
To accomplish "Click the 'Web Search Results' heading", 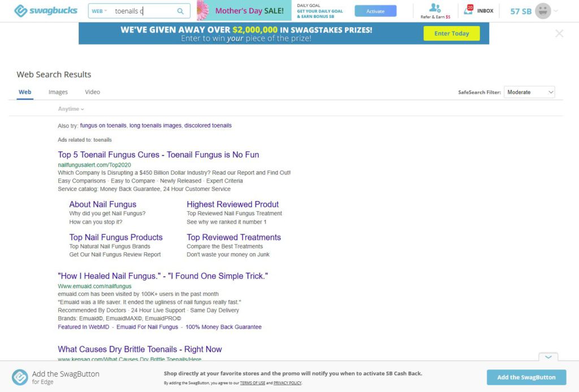I will click(x=54, y=74).
